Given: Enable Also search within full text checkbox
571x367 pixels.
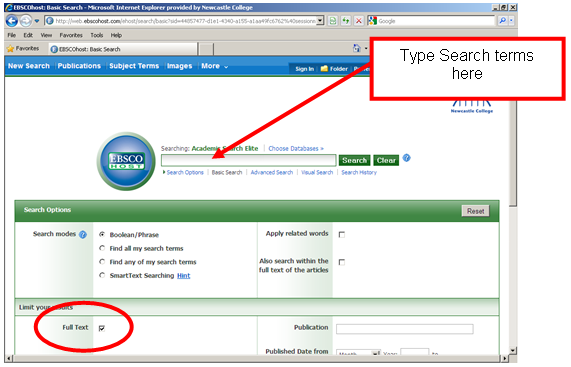Looking at the screenshot, I should [x=342, y=262].
